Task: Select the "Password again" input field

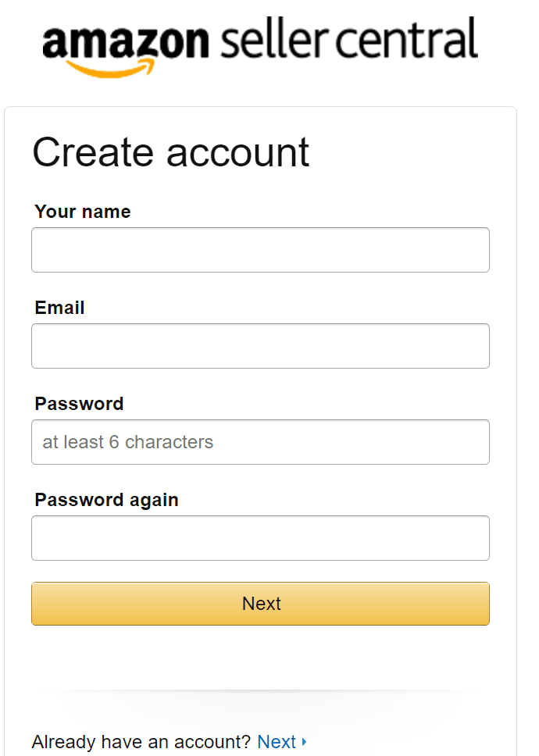Action: click(260, 538)
